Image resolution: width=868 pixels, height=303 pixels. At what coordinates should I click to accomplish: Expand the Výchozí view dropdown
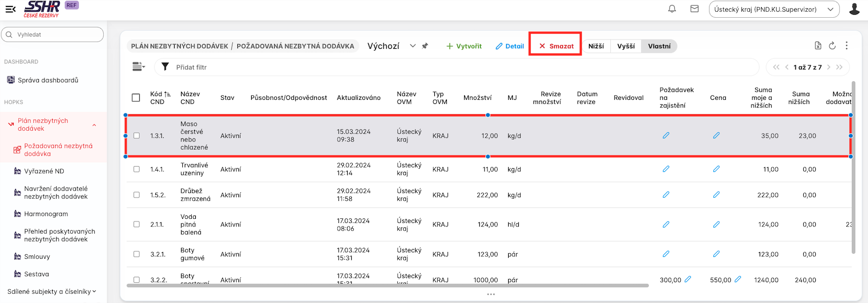point(412,46)
